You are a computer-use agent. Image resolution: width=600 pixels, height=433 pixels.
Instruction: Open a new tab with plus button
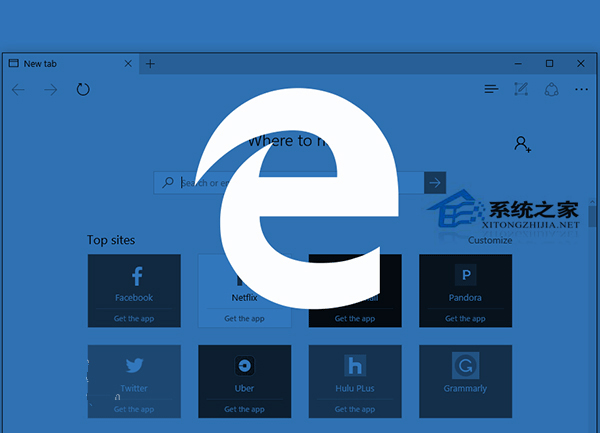(x=150, y=64)
